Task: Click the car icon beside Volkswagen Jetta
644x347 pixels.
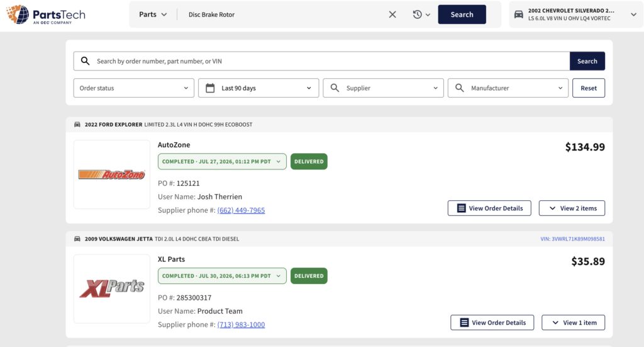Action: [77, 239]
